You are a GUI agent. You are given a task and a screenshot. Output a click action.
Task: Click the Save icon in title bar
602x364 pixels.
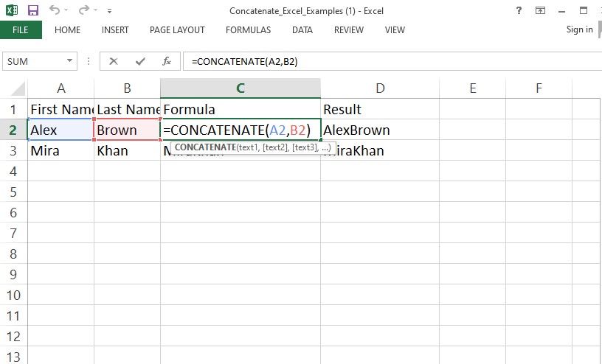point(32,11)
